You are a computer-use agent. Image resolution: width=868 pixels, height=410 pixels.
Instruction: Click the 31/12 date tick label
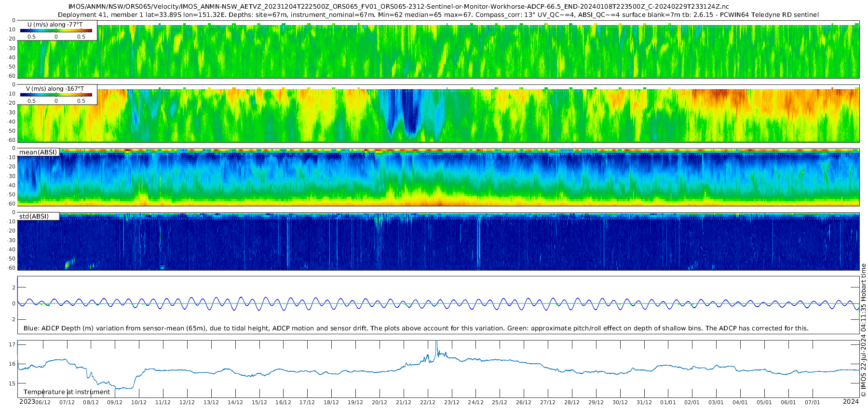point(644,402)
